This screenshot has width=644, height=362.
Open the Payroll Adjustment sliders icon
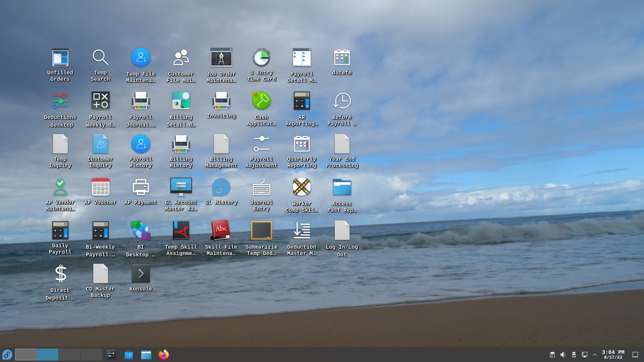(x=261, y=144)
